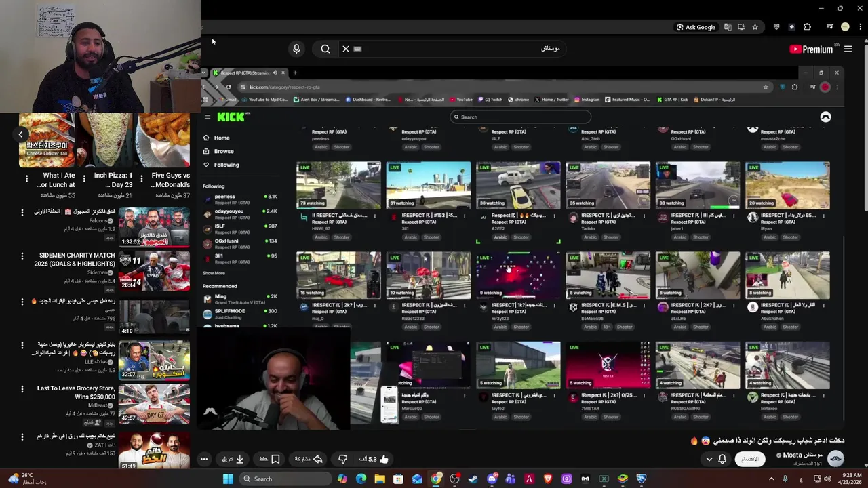Open options for SIDEMEN CHARITY MATCH video
The width and height of the screenshot is (868, 488).
22,257
